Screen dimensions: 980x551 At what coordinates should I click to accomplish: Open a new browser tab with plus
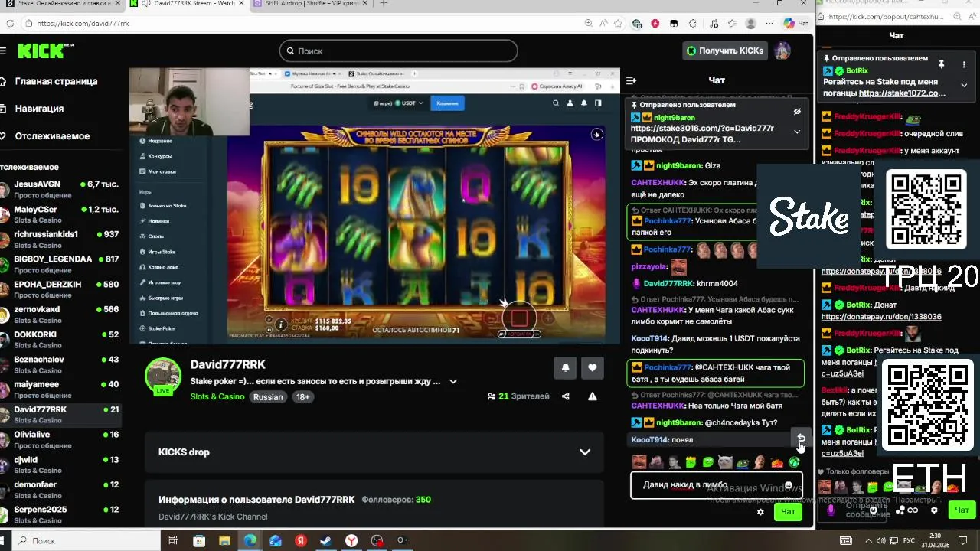(x=384, y=3)
